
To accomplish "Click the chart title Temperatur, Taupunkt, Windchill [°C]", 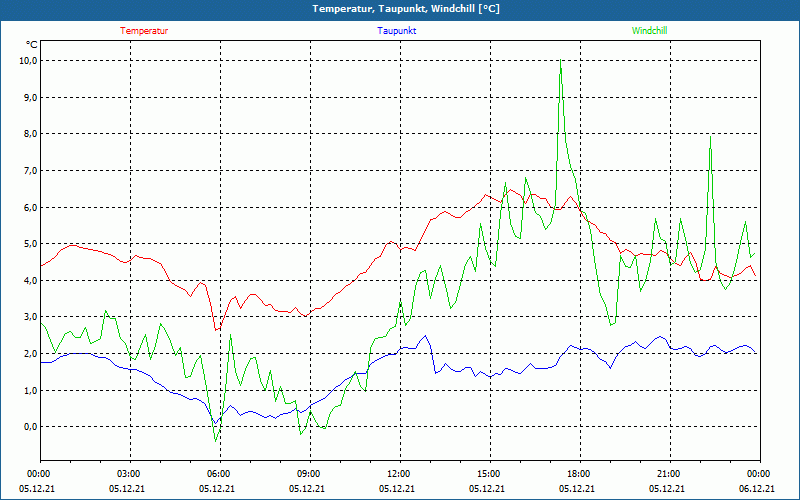I will pos(406,9).
